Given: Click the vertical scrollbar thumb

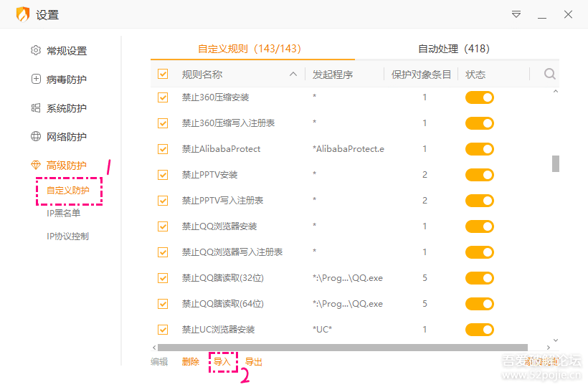Looking at the screenshot, I should coord(556,163).
